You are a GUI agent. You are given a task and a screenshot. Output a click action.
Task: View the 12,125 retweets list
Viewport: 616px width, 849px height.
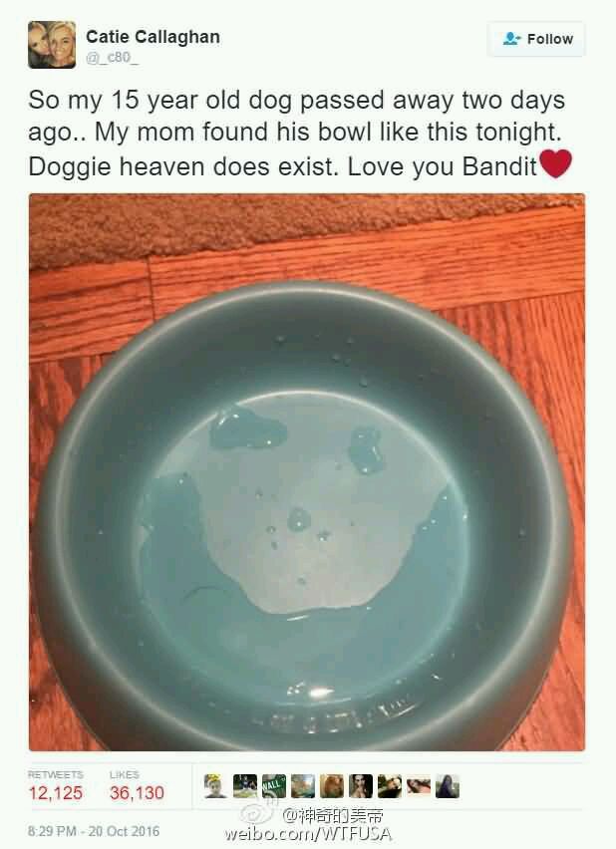point(55,787)
